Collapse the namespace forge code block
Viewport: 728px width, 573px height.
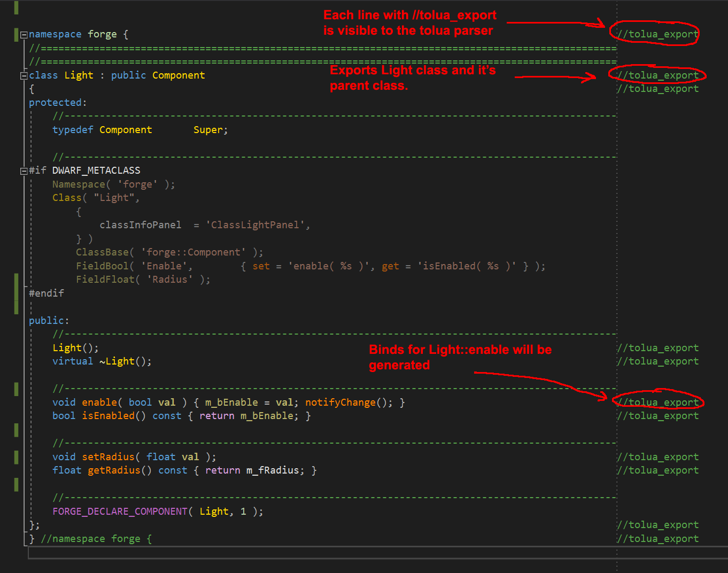(x=24, y=35)
